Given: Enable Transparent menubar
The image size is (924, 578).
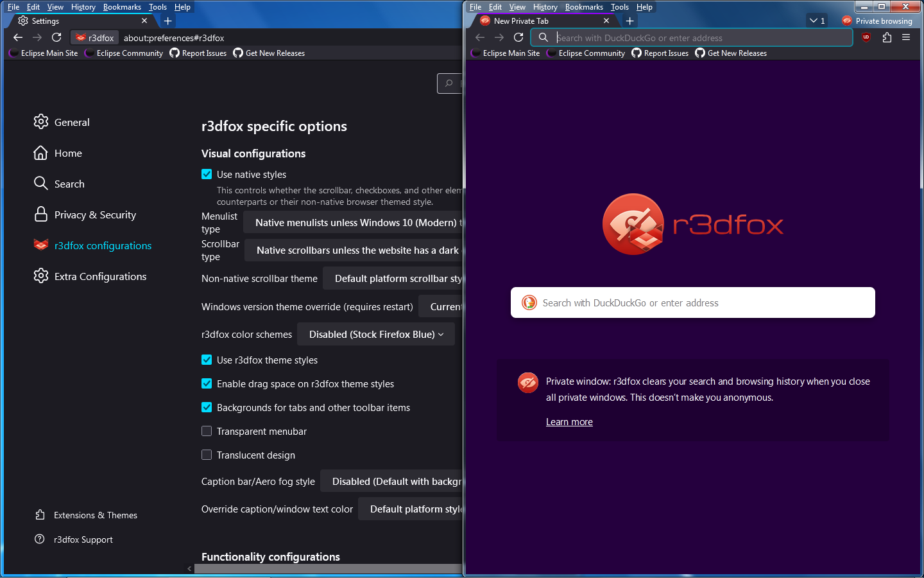Looking at the screenshot, I should coord(207,431).
